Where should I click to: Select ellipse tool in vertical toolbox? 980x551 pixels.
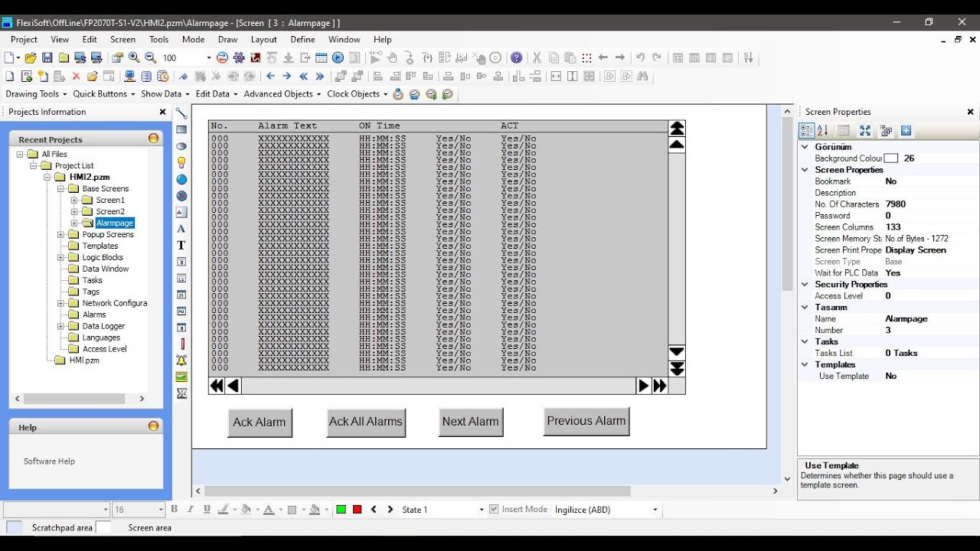tap(181, 146)
